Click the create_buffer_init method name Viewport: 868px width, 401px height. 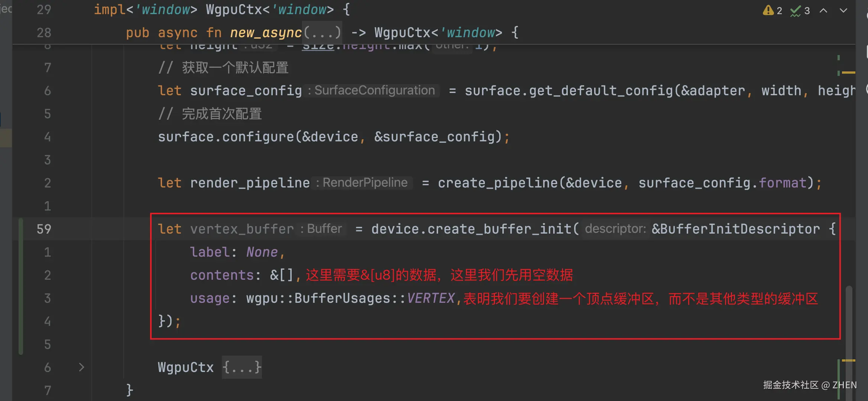point(499,229)
